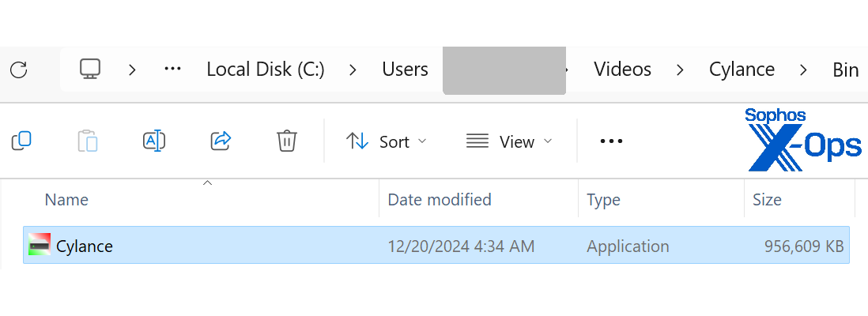
Task: Click the Paste clipboard icon
Action: click(88, 141)
